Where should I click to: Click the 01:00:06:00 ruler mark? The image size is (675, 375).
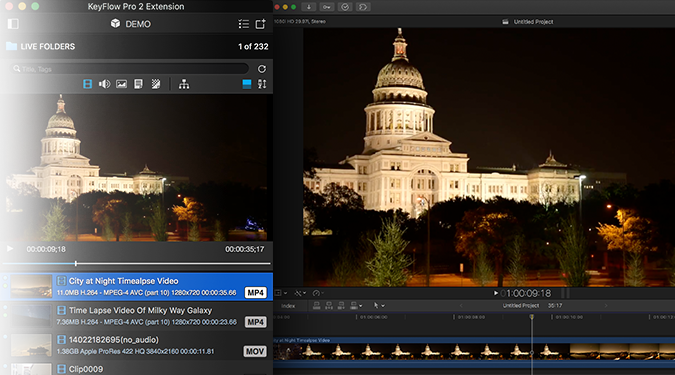point(374,317)
